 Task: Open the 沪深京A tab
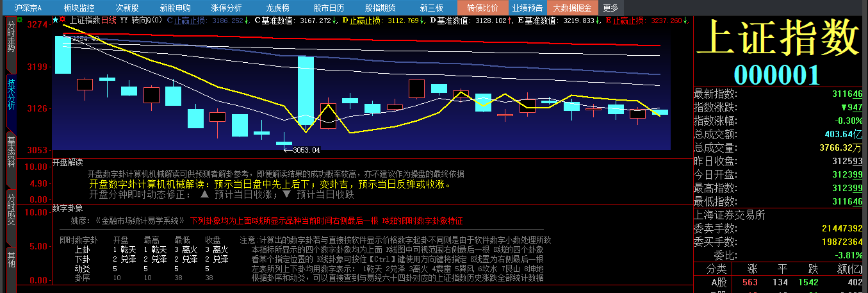coord(28,8)
